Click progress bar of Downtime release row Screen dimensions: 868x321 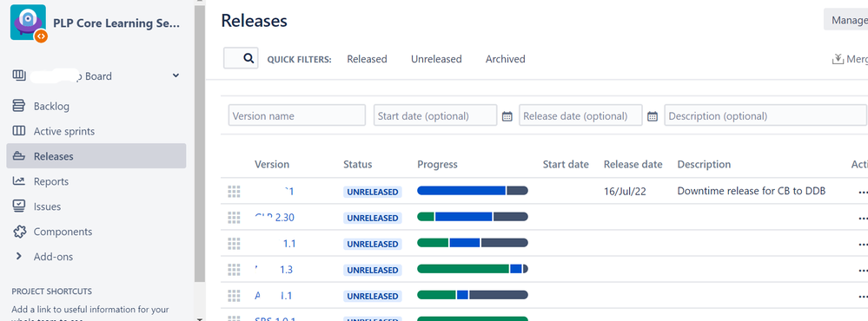(x=473, y=191)
